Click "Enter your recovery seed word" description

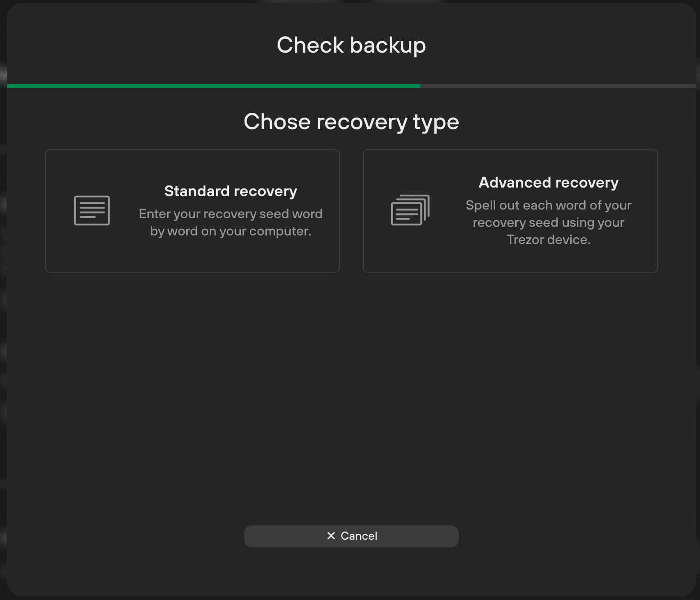coord(231,214)
